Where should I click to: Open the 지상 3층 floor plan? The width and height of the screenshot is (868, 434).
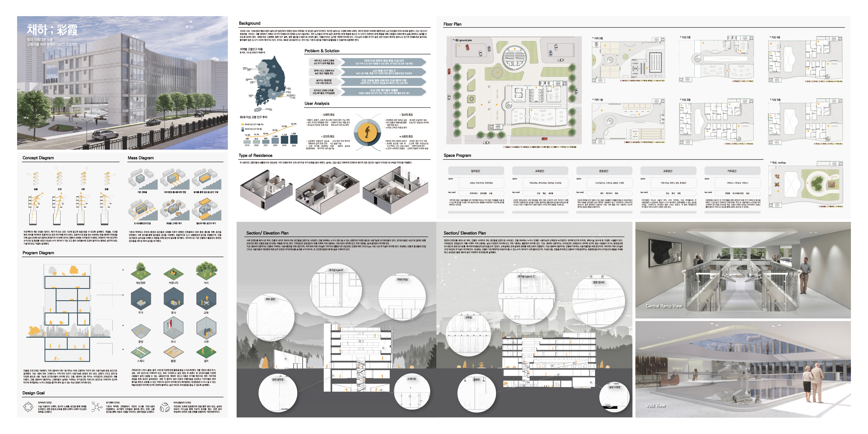click(716, 122)
